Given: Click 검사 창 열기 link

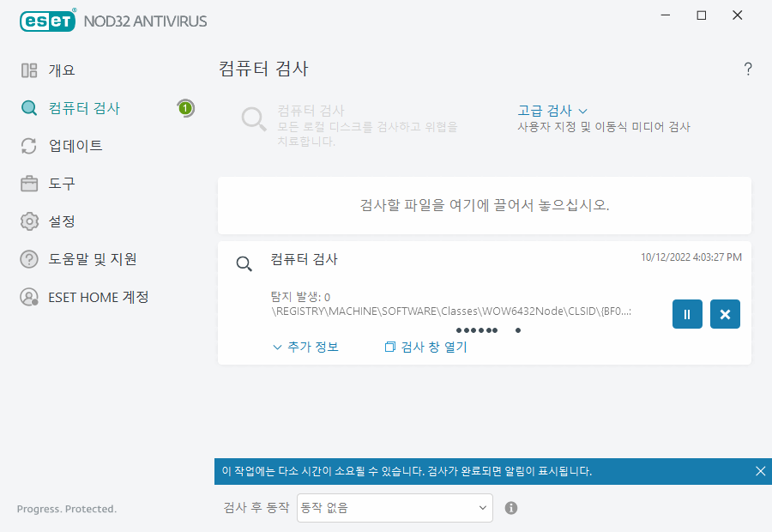Looking at the screenshot, I should (426, 347).
